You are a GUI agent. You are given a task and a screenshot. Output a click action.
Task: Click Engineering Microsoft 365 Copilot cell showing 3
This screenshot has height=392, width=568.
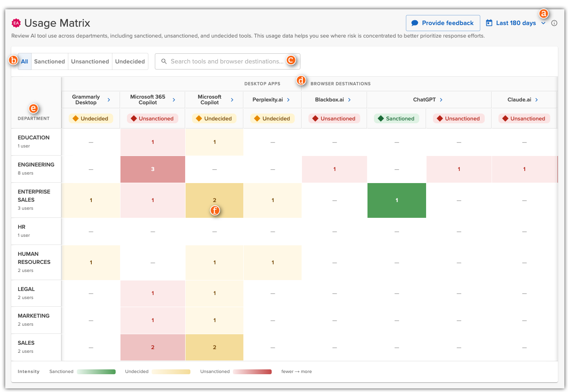[x=153, y=169]
